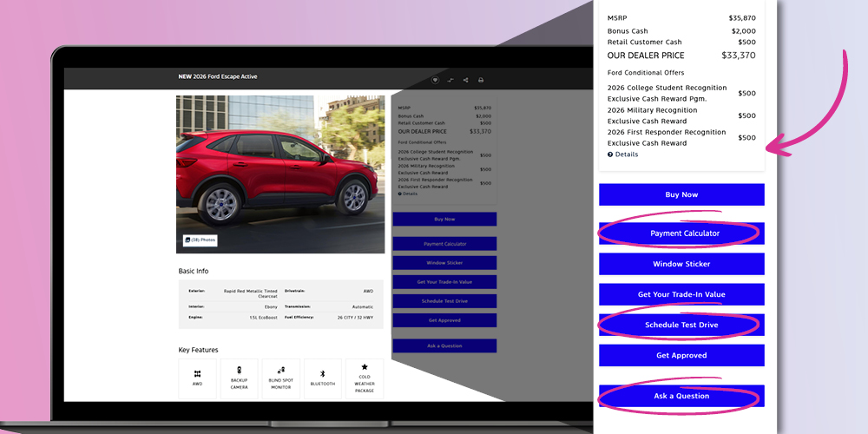Click Buy Now on the laptop screen
This screenshot has width=868, height=434.
click(x=444, y=220)
